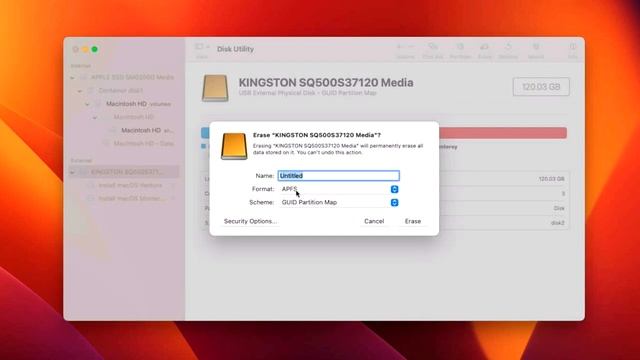Click the Partition toolbar icon
The width and height of the screenshot is (640, 360).
pyautogui.click(x=460, y=47)
